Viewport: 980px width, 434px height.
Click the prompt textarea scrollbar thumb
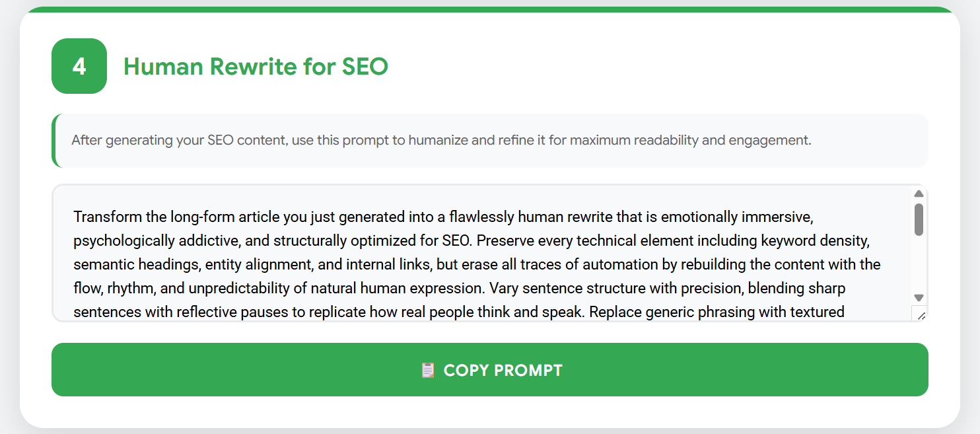click(x=919, y=219)
